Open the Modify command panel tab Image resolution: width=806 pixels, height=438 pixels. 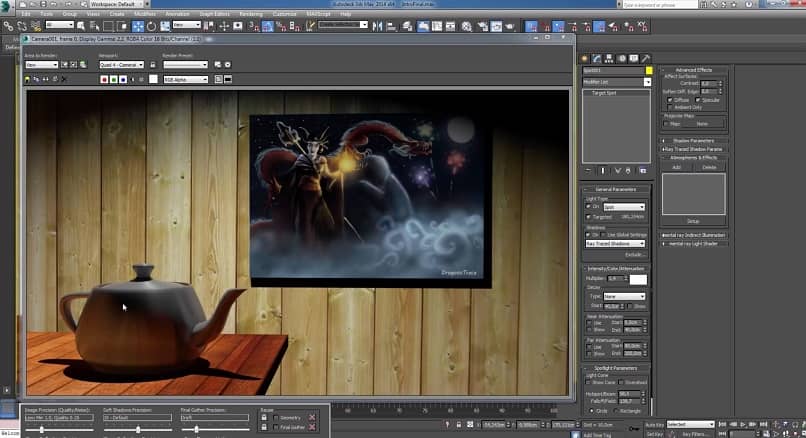click(596, 59)
